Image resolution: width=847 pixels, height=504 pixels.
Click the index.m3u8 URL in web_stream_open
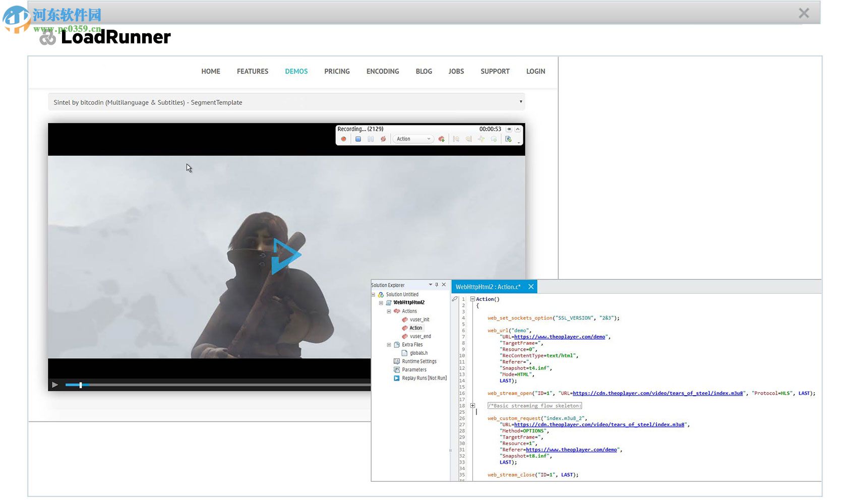click(x=658, y=394)
